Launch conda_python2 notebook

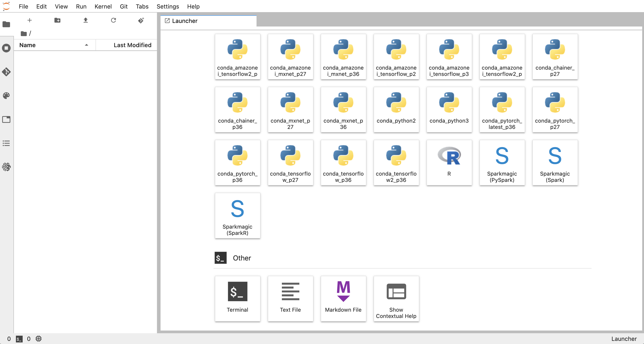click(x=396, y=110)
